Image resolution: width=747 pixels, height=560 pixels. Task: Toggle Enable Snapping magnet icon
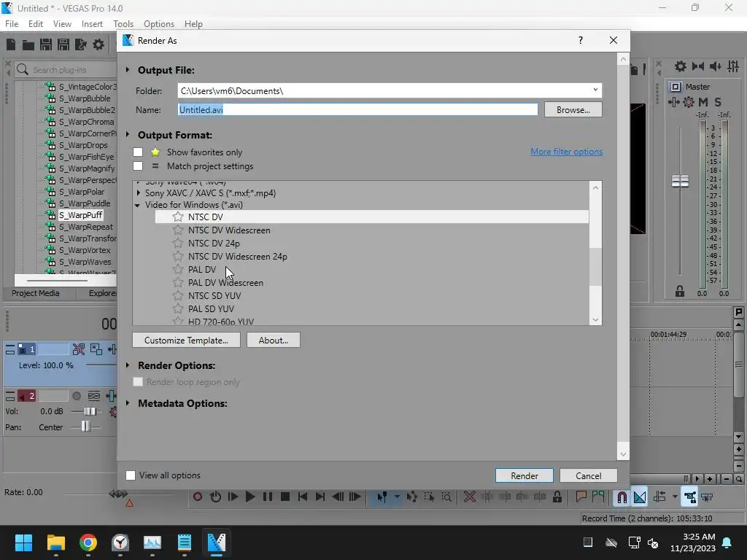click(622, 497)
